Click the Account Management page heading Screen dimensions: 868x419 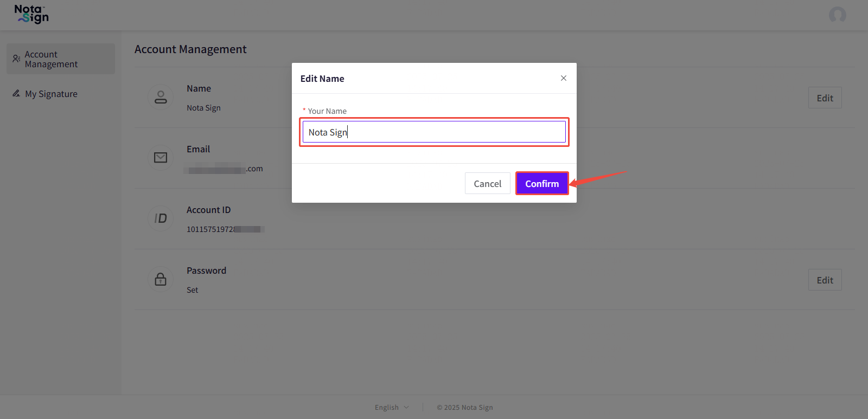pyautogui.click(x=190, y=49)
